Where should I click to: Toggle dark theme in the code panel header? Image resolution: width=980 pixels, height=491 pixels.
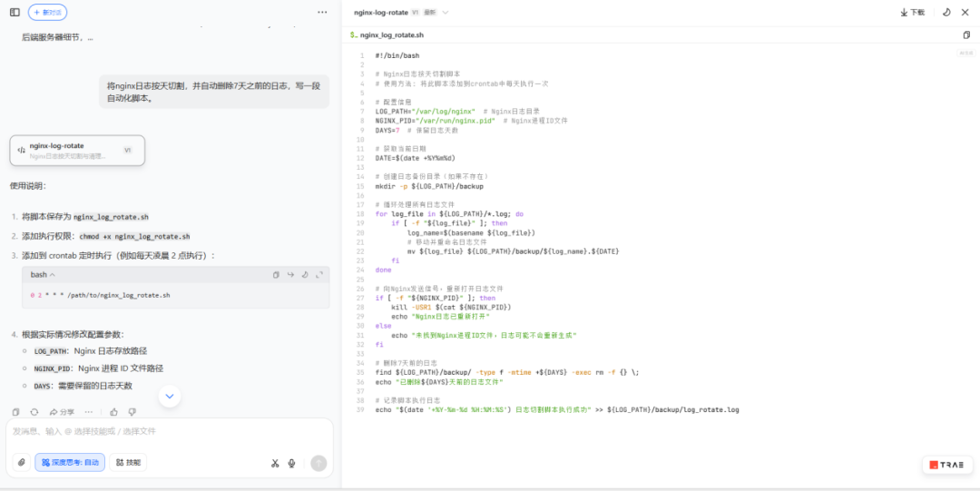946,13
